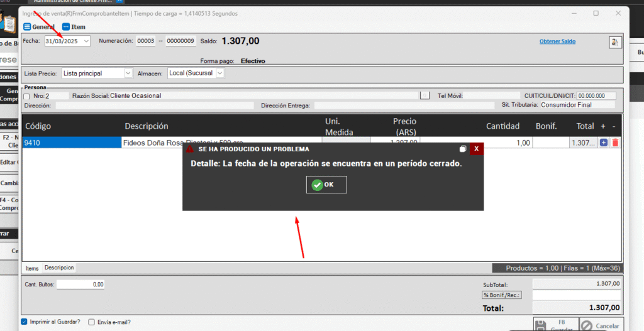Open the Fecha date dropdown
644x331 pixels.
pyautogui.click(x=86, y=41)
